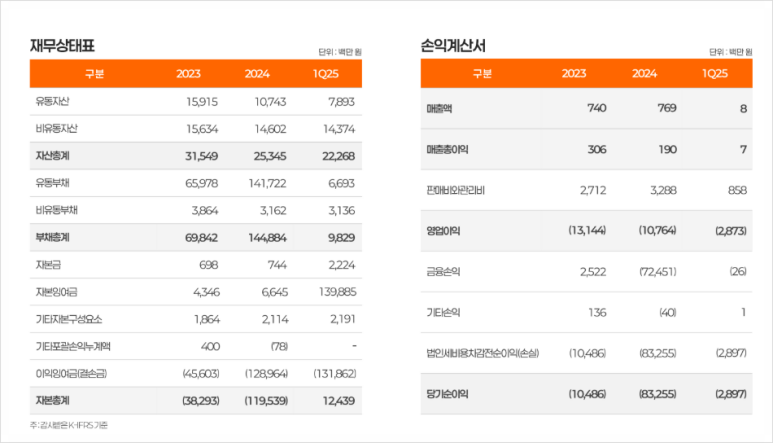Select the 부채총계 value 144,884
Viewport: 773px width, 443px height.
(268, 238)
